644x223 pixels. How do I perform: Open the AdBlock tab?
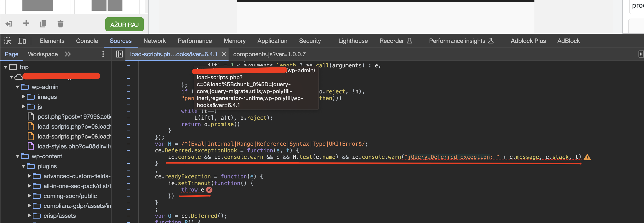pyautogui.click(x=568, y=41)
